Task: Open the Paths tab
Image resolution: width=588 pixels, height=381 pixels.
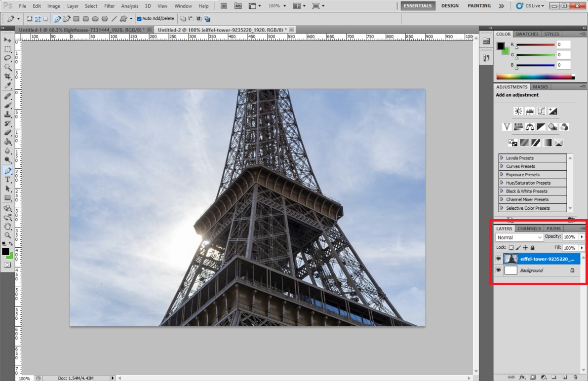Action: pyautogui.click(x=553, y=229)
